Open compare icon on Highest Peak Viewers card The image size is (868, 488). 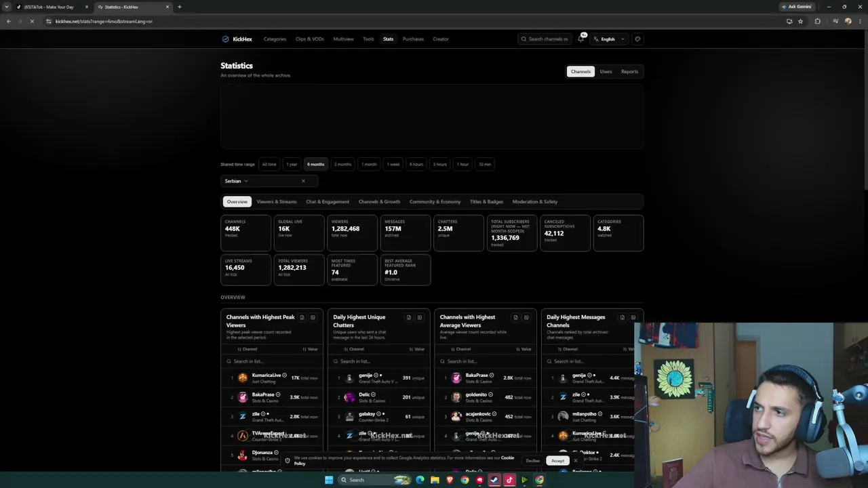(x=313, y=317)
